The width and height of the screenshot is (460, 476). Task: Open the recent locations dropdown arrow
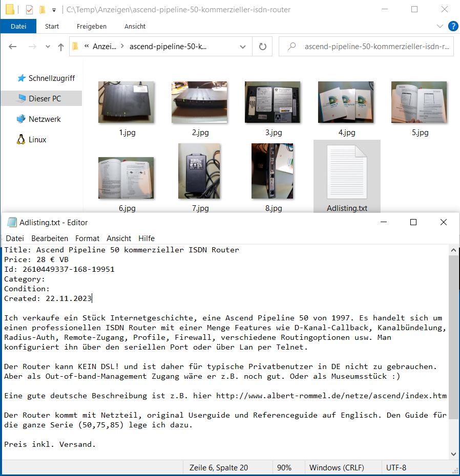click(48, 47)
